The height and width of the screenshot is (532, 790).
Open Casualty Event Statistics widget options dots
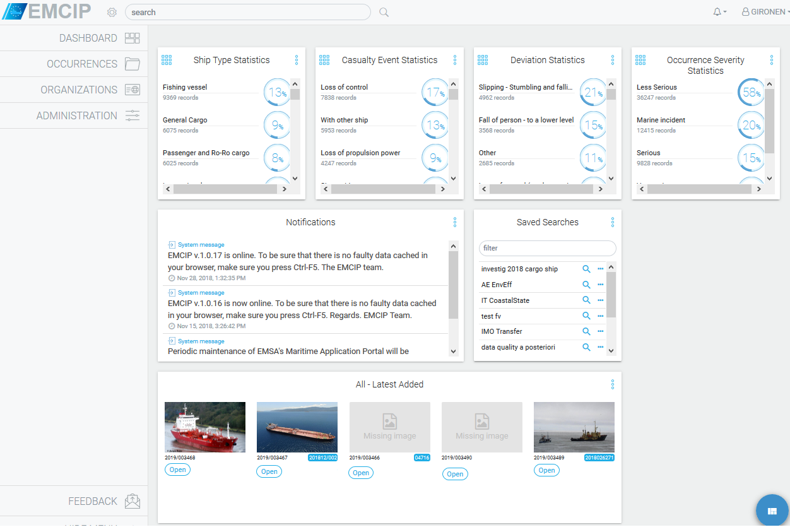pos(455,60)
